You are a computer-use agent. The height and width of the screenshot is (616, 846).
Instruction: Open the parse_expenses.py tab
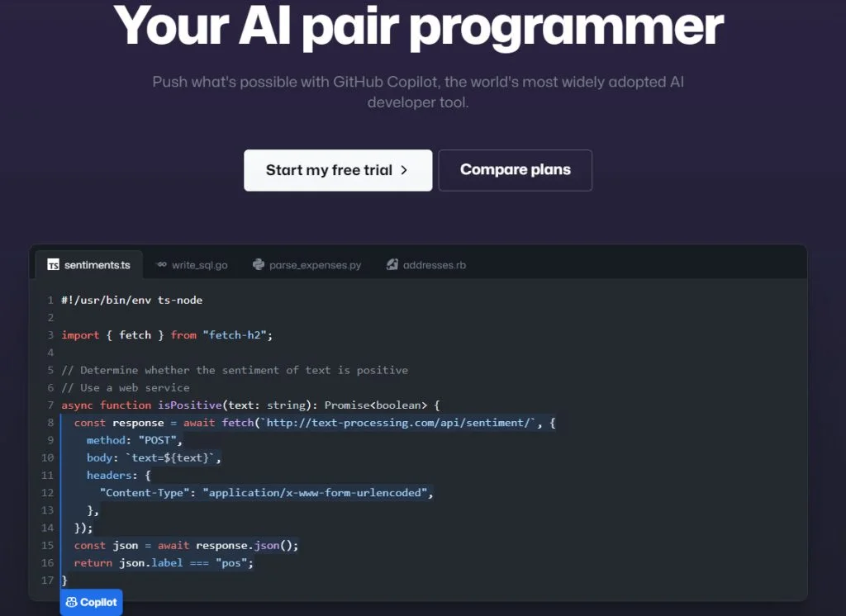307,265
